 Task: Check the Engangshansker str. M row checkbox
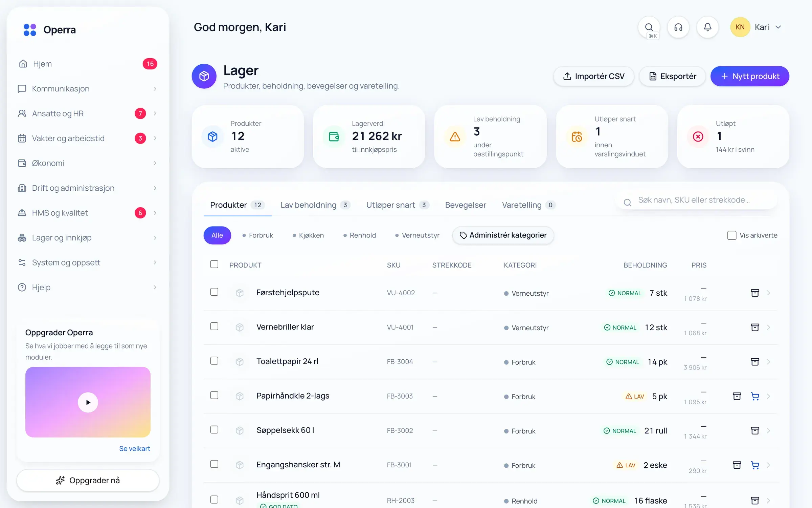pos(214,464)
